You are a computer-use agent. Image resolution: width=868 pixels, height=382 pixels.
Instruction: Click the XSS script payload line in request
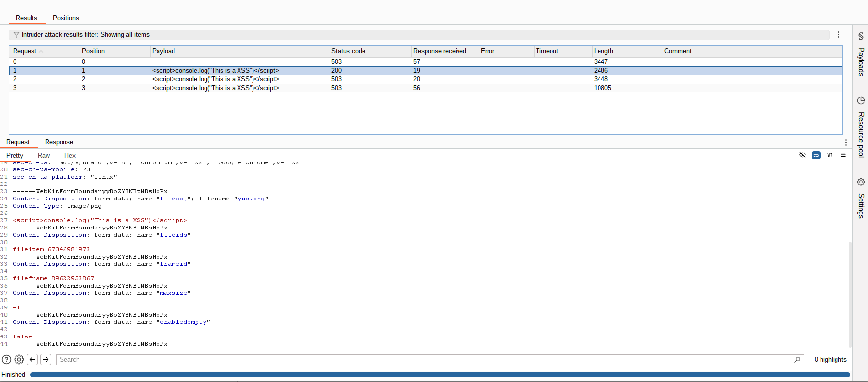tap(100, 221)
